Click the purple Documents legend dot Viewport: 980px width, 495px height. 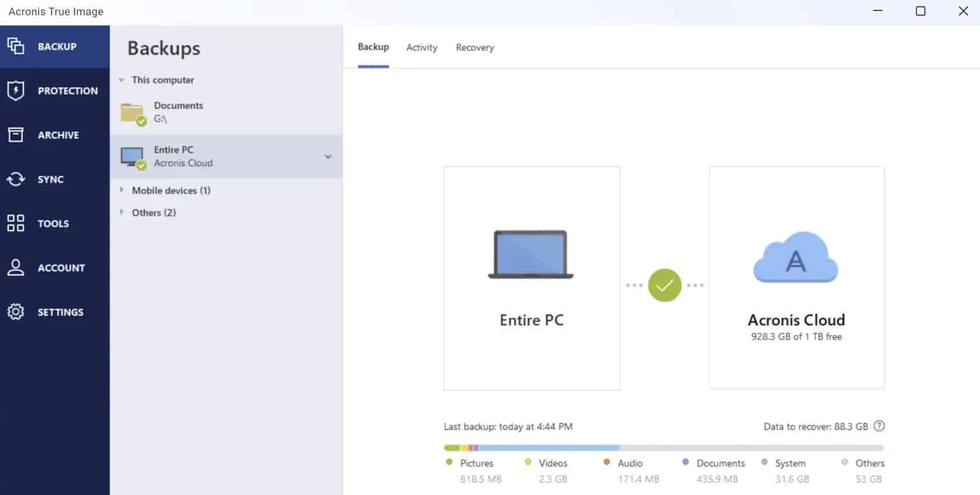(x=685, y=462)
